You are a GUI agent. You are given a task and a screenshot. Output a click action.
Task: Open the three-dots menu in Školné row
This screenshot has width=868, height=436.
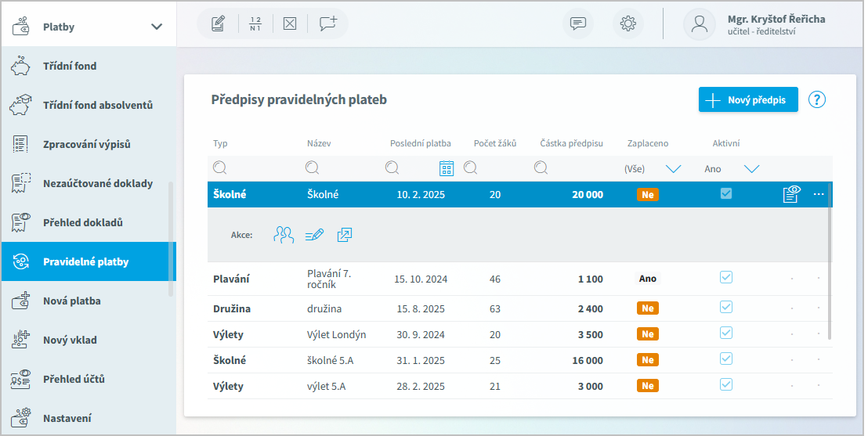819,194
